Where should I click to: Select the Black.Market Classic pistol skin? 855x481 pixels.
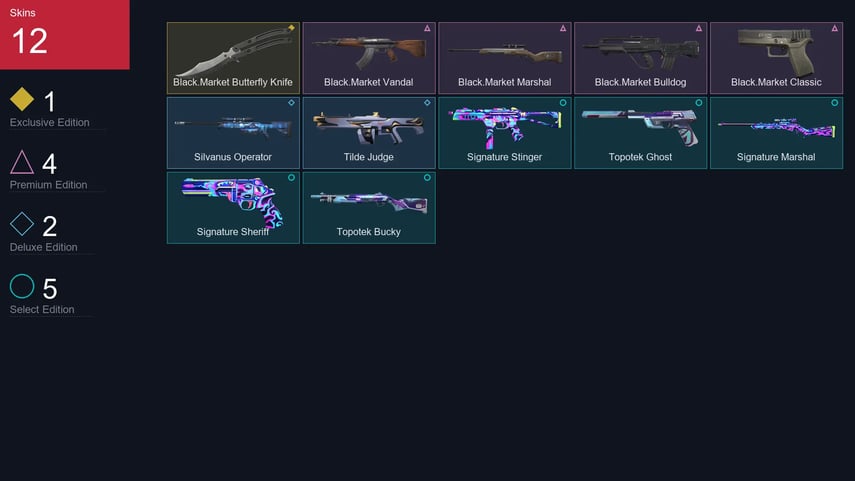click(x=776, y=58)
